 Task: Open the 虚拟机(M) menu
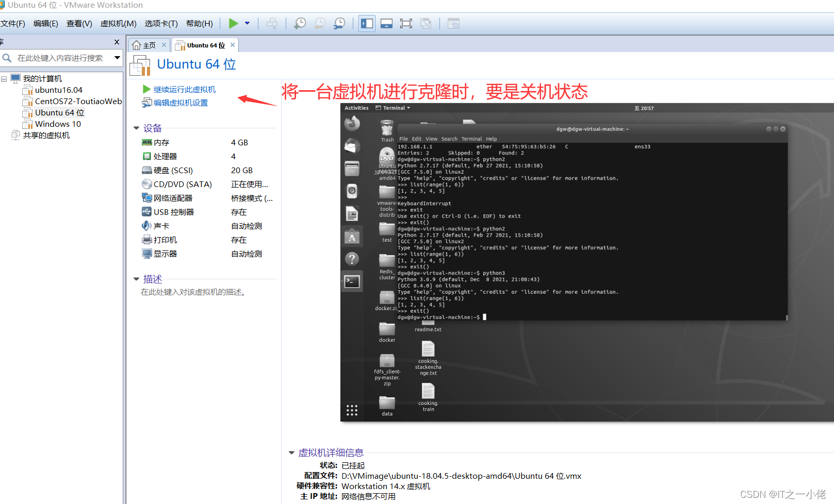point(119,23)
